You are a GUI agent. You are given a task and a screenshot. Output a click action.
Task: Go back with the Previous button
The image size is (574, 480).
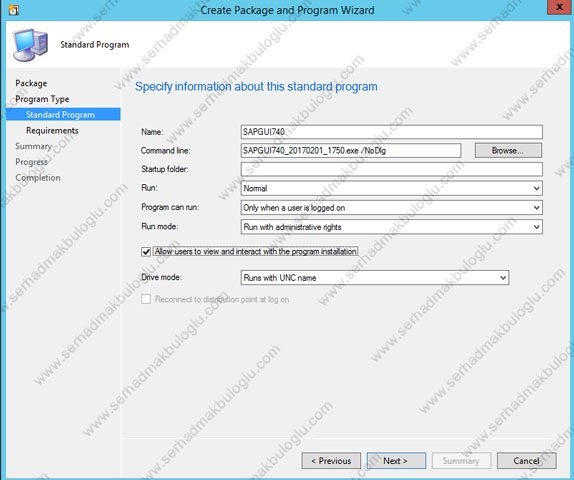click(x=331, y=461)
